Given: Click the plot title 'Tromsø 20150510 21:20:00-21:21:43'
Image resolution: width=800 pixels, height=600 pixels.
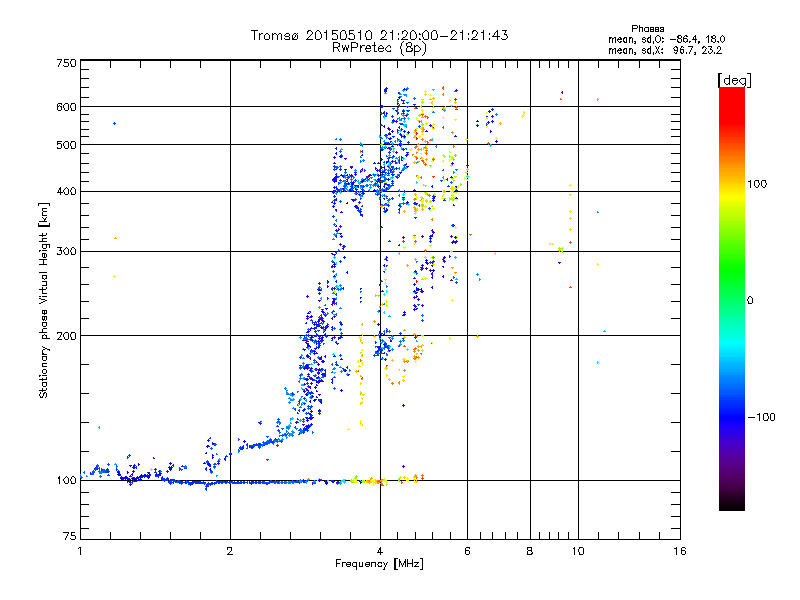Looking at the screenshot, I should pos(379,35).
